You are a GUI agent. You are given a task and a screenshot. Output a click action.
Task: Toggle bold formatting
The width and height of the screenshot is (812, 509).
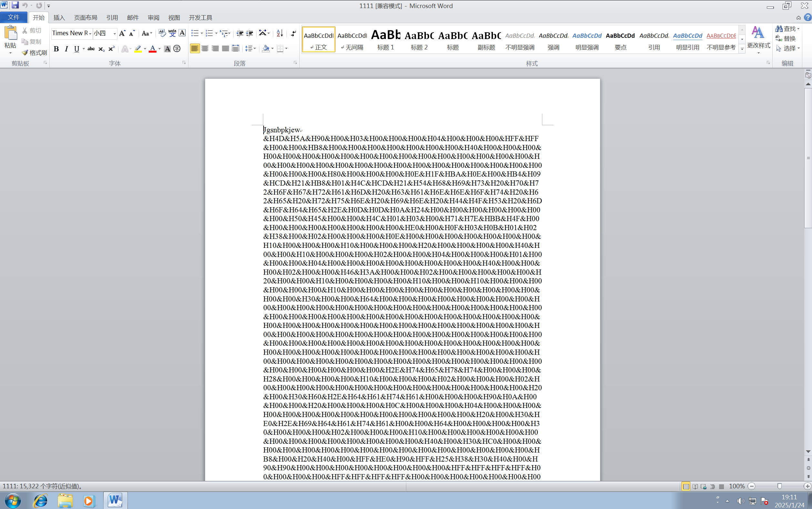(56, 49)
